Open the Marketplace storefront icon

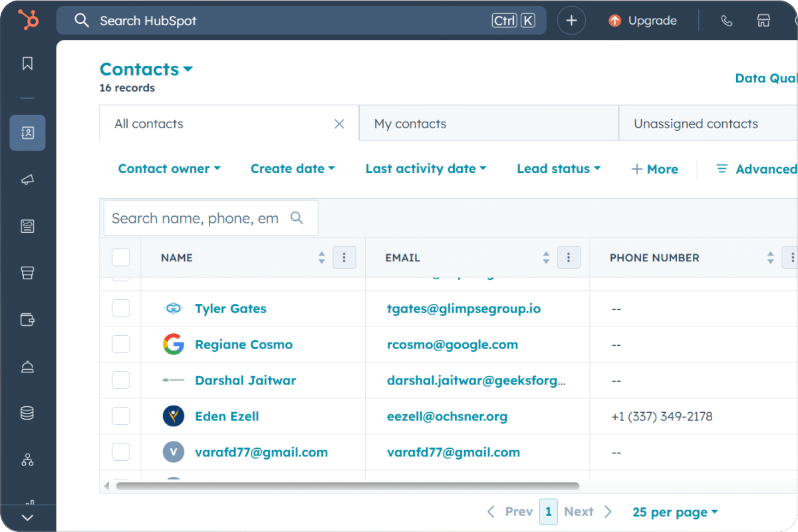(763, 21)
